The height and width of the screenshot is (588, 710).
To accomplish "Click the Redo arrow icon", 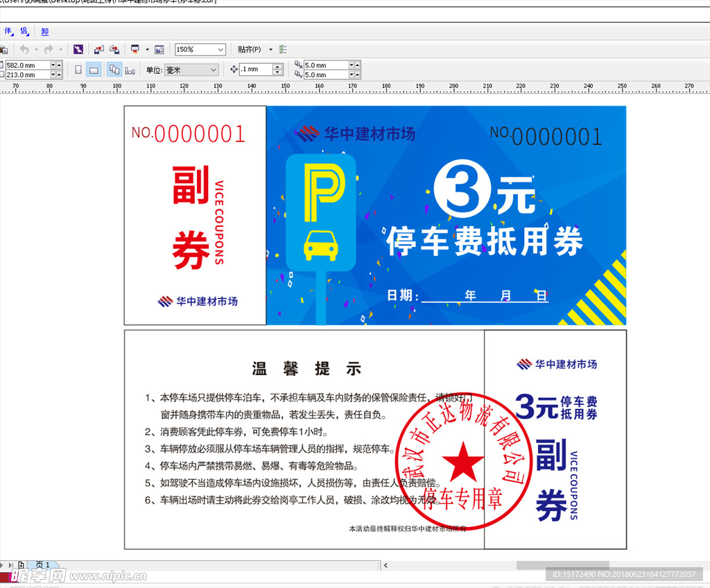I will click(x=49, y=49).
